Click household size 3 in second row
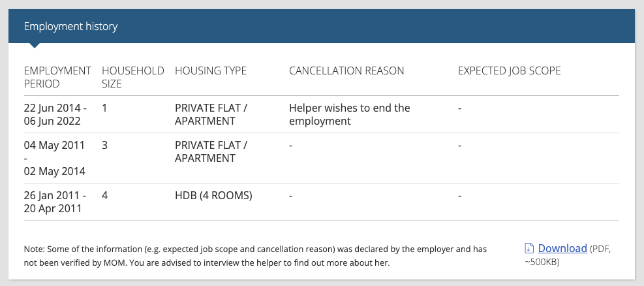The image size is (644, 286). [105, 146]
